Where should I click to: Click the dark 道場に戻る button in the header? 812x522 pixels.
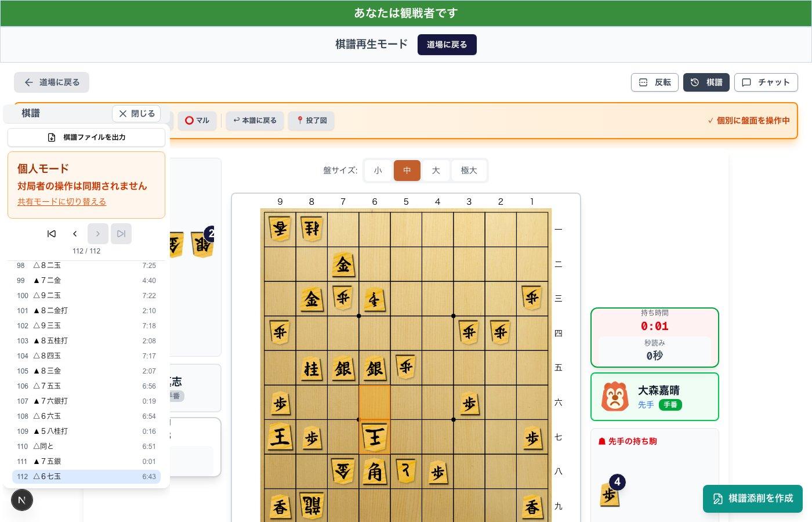[x=447, y=45]
